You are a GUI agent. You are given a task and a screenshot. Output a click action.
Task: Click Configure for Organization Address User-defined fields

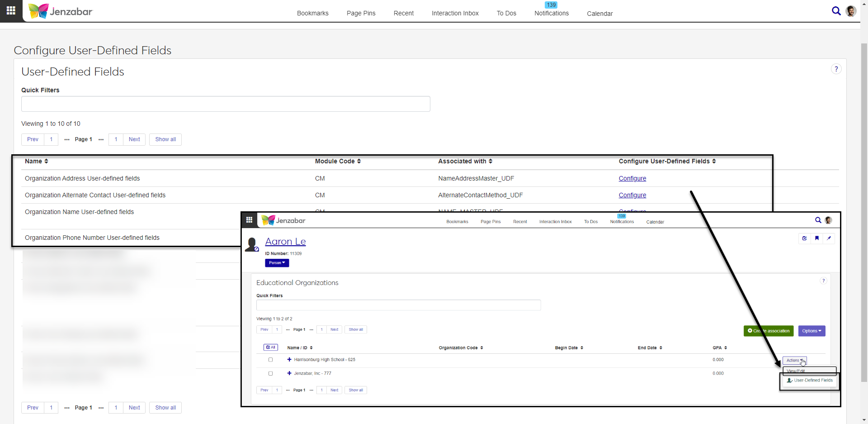[x=632, y=178]
